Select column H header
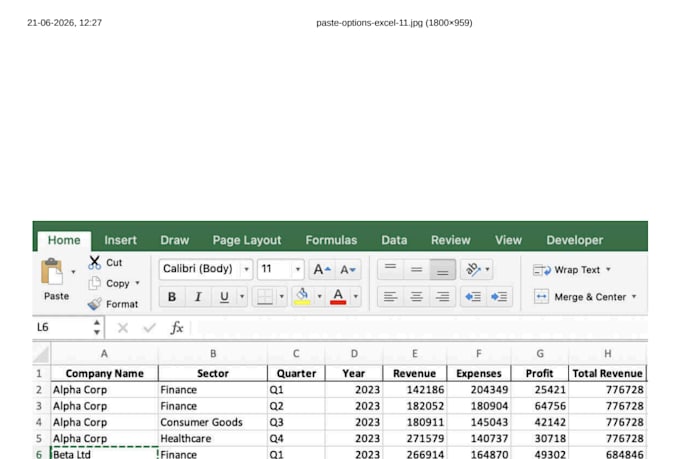This screenshot has height=459, width=680. point(608,354)
